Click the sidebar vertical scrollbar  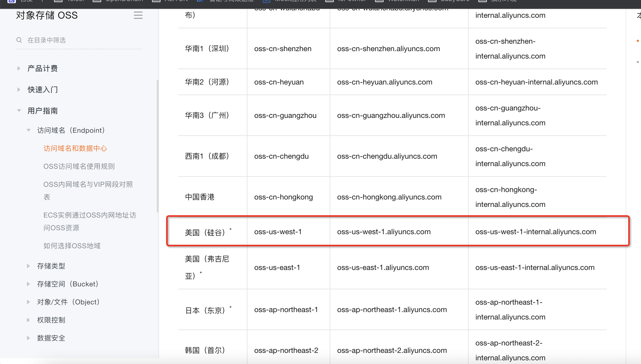click(158, 146)
